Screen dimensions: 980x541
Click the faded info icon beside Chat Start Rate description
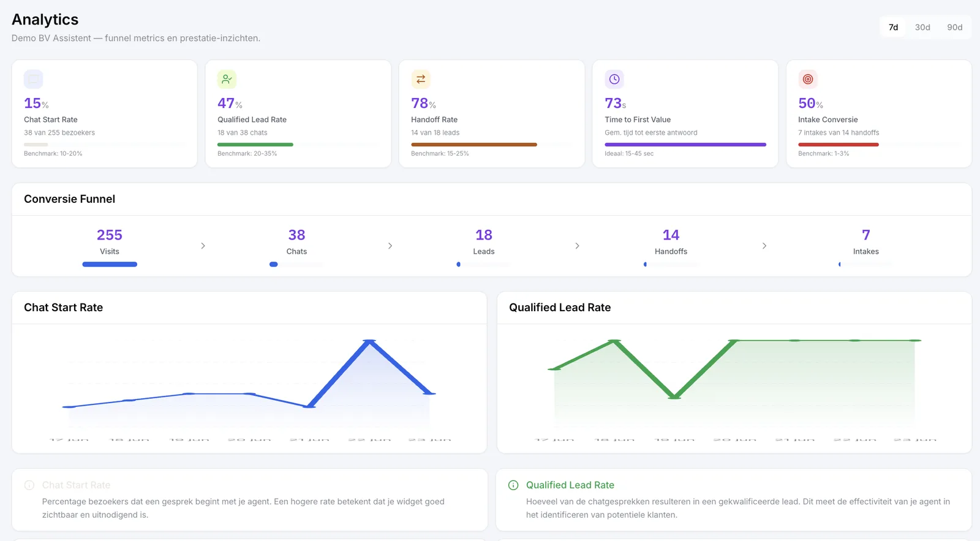[29, 485]
